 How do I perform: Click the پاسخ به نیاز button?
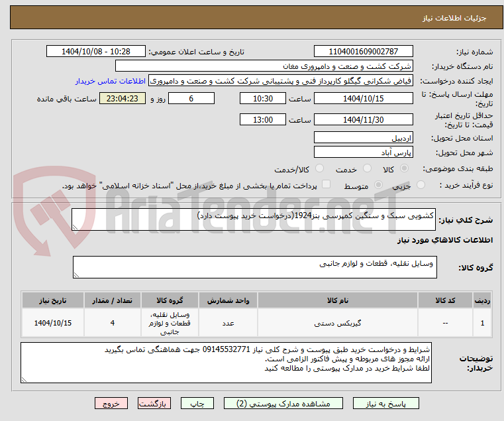[385, 403]
